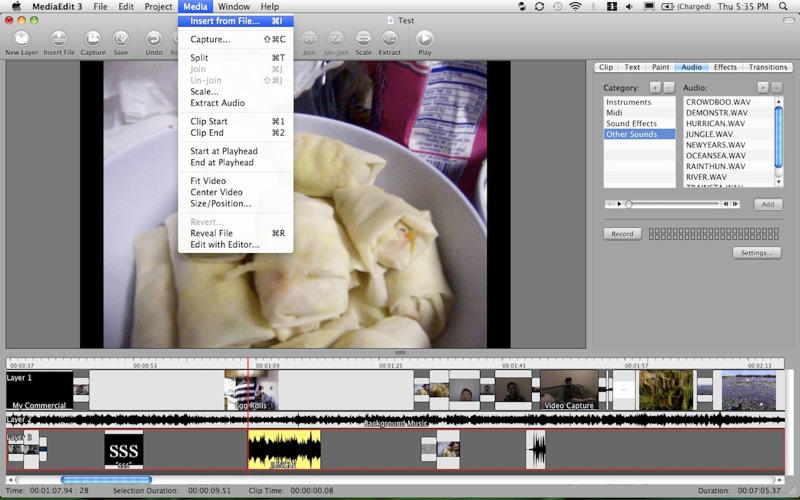Select the Sound Effects category

[x=639, y=123]
